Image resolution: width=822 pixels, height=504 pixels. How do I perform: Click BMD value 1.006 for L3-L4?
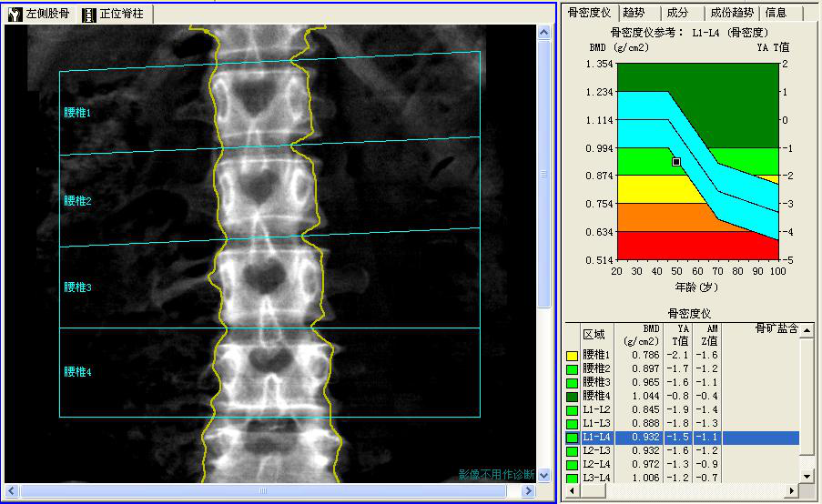645,478
